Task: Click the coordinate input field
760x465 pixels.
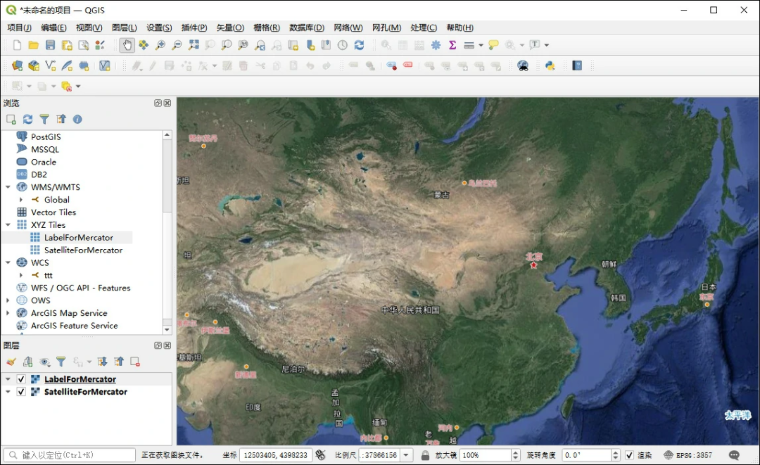Action: (276, 455)
